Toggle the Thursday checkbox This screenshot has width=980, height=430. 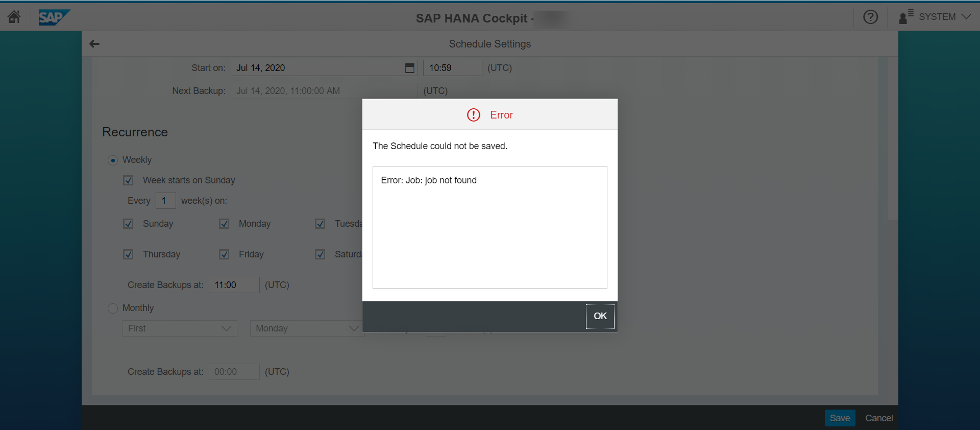click(x=128, y=254)
